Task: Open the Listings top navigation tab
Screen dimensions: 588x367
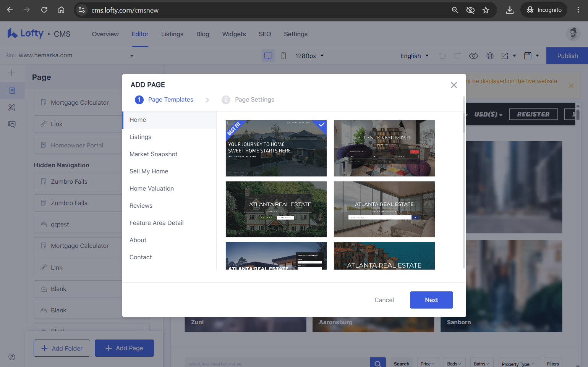Action: tap(172, 34)
